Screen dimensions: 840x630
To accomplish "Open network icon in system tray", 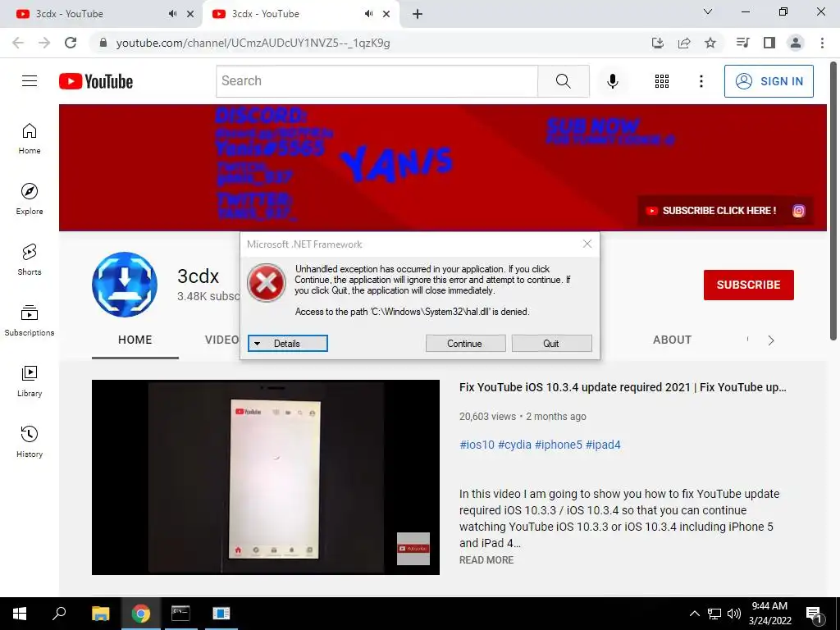I will click(x=714, y=614).
